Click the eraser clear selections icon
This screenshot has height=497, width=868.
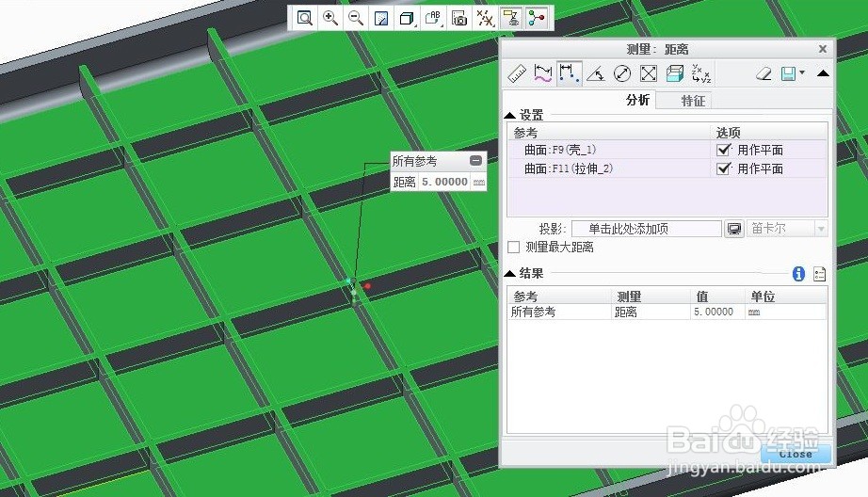(x=764, y=73)
